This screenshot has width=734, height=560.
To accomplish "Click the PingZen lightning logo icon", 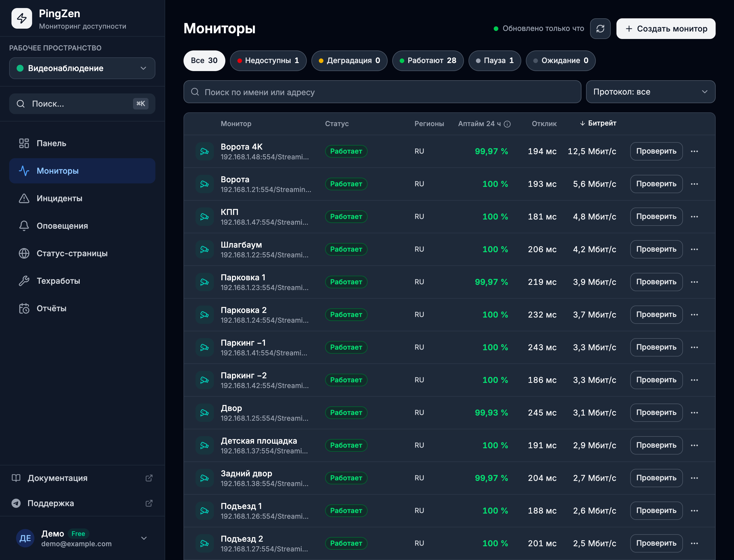I will (x=22, y=18).
